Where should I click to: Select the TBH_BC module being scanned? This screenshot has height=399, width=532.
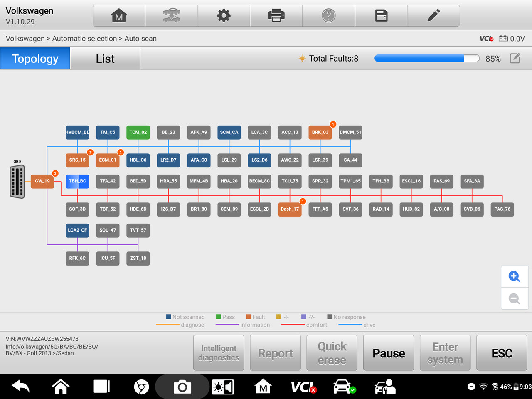(77, 181)
